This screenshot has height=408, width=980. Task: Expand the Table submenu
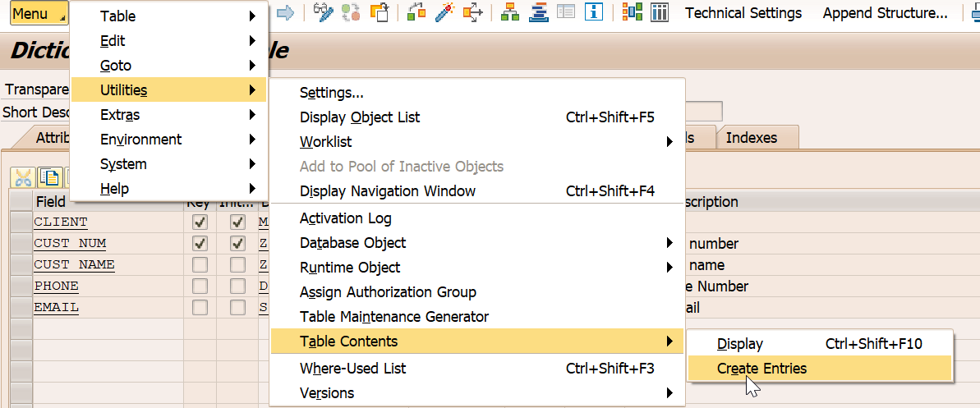point(168,16)
